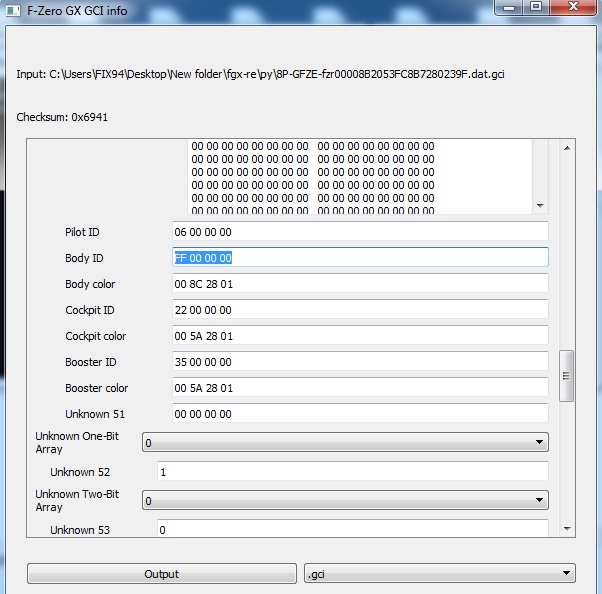The height and width of the screenshot is (594, 602).
Task: Click the Output button
Action: click(162, 574)
